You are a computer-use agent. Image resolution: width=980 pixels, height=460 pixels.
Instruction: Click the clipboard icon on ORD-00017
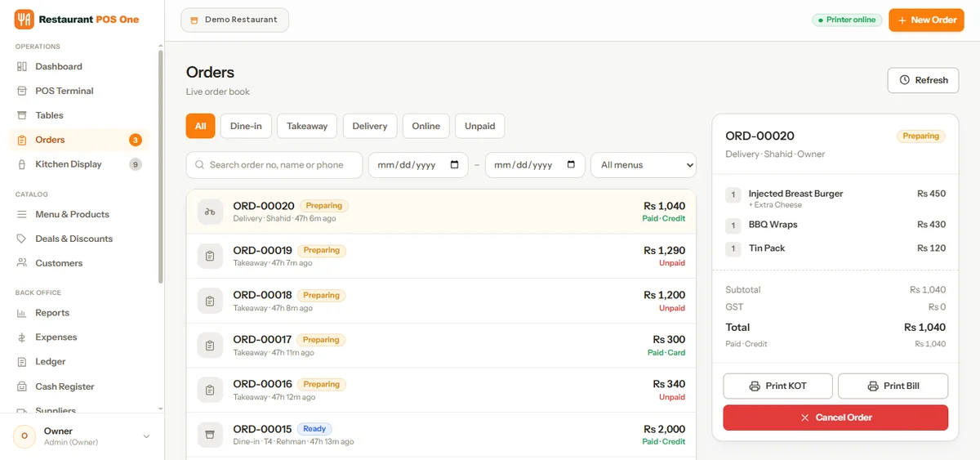coord(210,346)
